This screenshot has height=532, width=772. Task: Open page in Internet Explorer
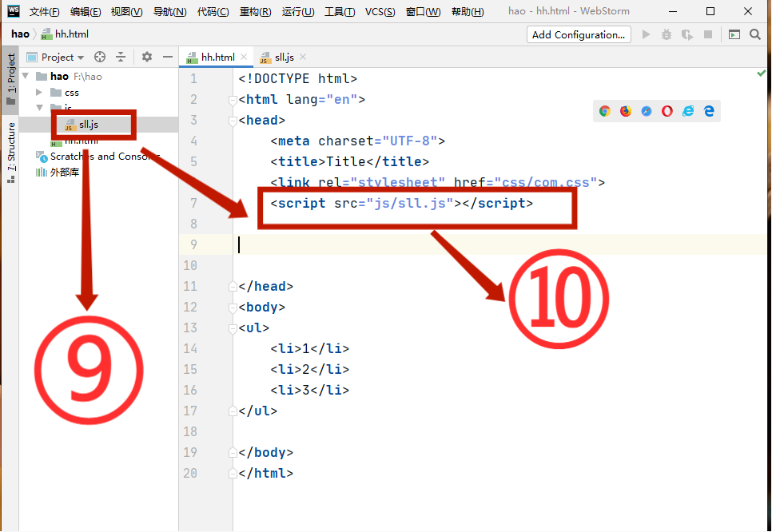click(x=688, y=111)
